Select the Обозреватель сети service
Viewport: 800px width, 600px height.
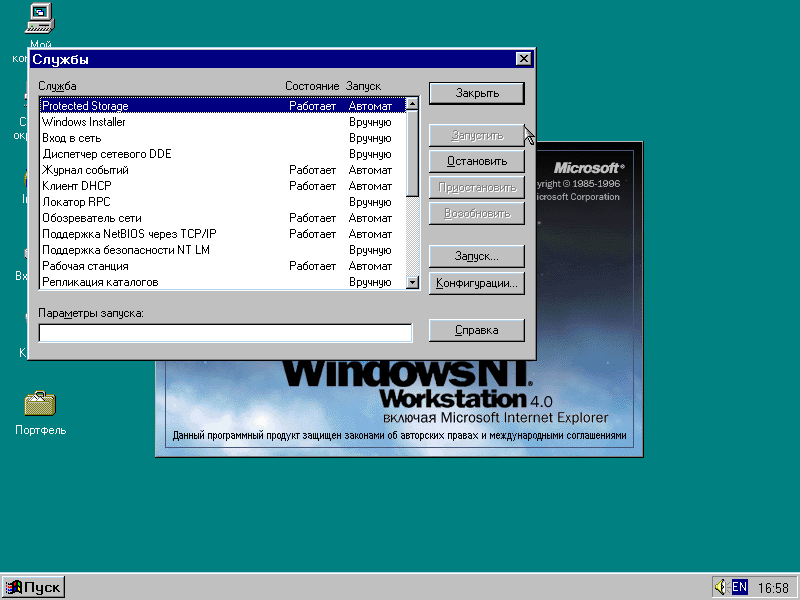(222, 218)
